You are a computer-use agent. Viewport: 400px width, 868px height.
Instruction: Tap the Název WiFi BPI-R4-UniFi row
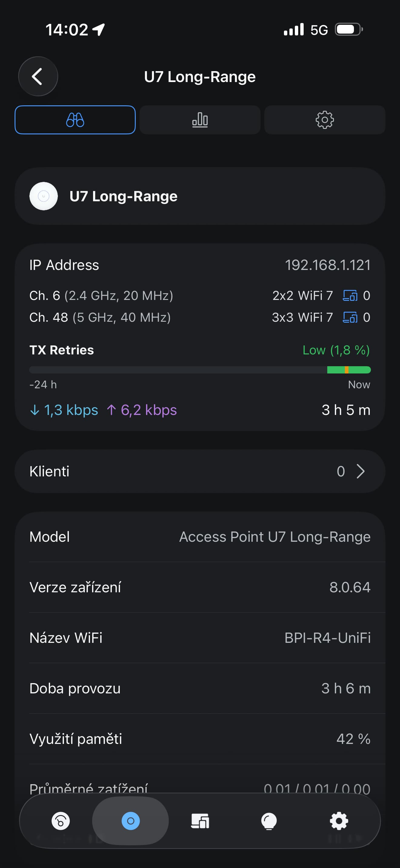(x=200, y=638)
